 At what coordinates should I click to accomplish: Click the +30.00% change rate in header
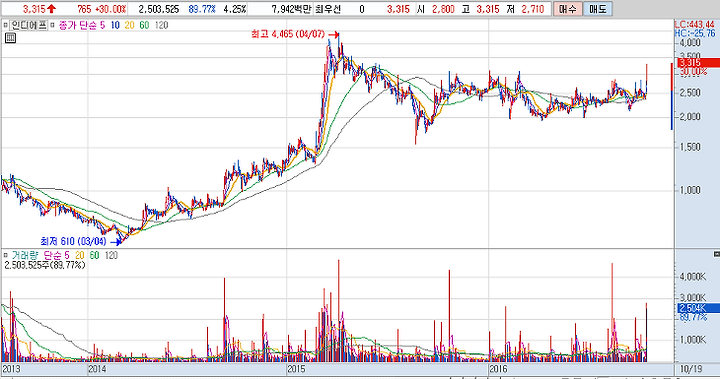(x=110, y=9)
